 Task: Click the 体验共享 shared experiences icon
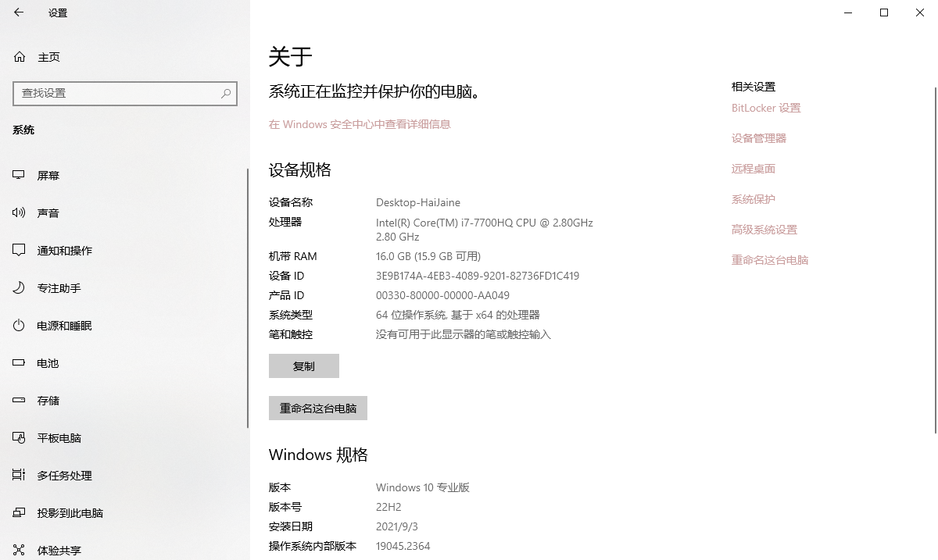tap(19, 551)
